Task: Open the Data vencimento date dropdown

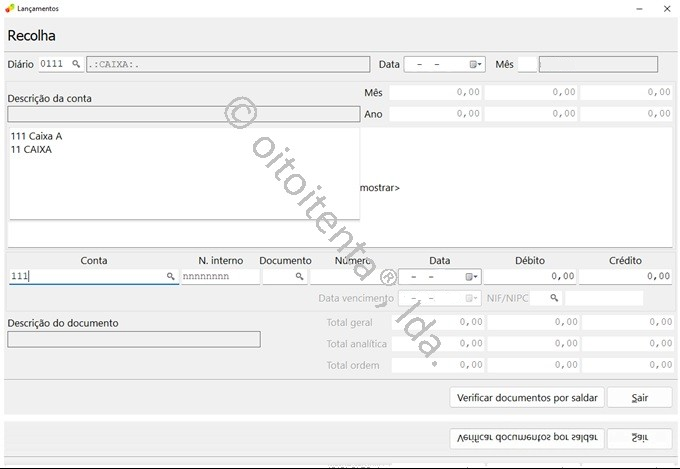Action: coord(474,298)
